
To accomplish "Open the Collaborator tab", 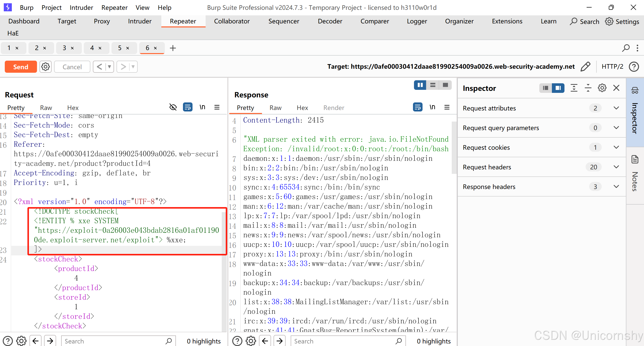I will (232, 21).
